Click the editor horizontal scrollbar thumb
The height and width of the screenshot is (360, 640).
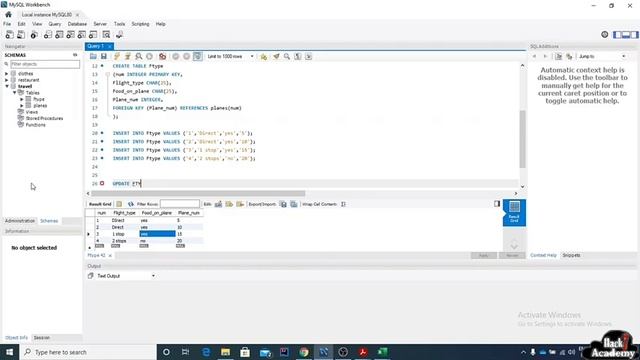point(198,193)
